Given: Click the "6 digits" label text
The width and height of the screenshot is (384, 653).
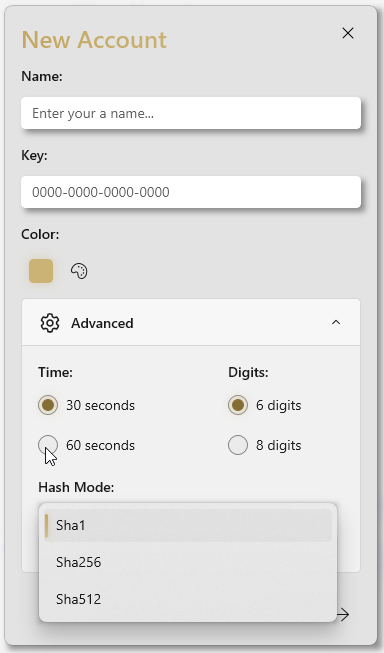Looking at the screenshot, I should pos(279,405).
